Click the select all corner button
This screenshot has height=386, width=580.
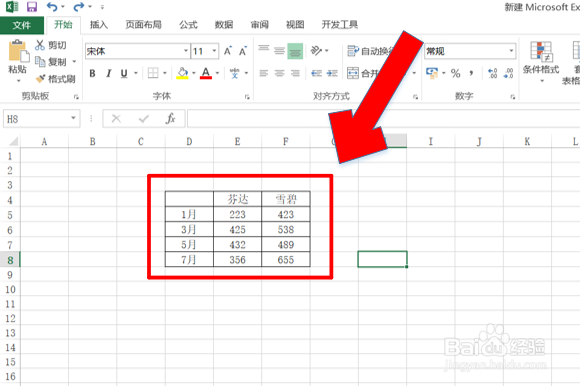(13, 141)
